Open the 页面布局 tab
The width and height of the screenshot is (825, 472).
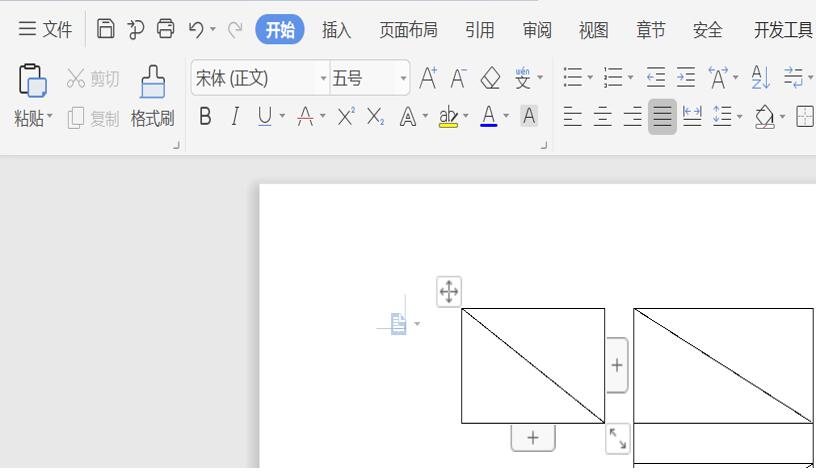[x=408, y=29]
